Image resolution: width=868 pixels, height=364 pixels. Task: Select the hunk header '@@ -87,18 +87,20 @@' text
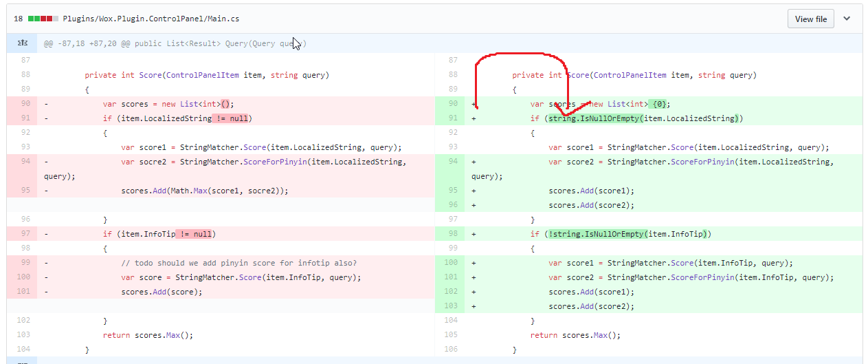pyautogui.click(x=88, y=43)
